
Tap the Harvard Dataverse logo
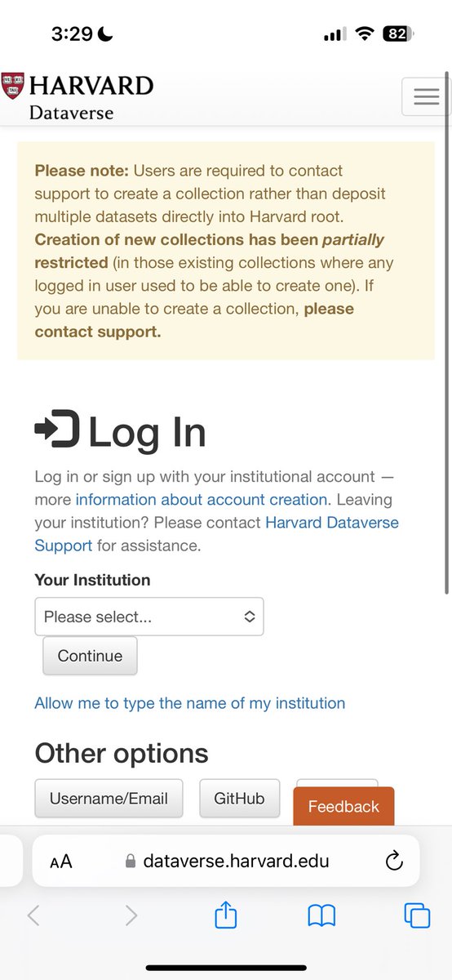coord(78,97)
